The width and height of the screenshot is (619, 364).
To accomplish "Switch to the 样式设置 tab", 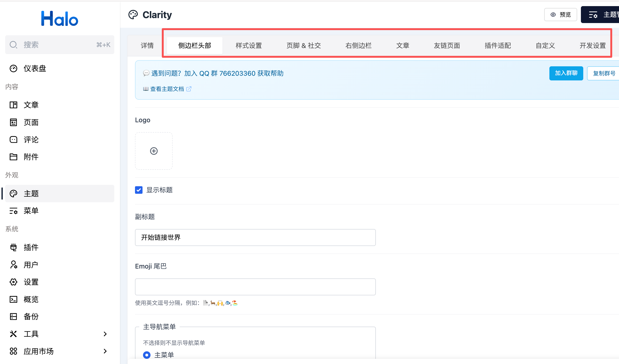I will [x=249, y=45].
